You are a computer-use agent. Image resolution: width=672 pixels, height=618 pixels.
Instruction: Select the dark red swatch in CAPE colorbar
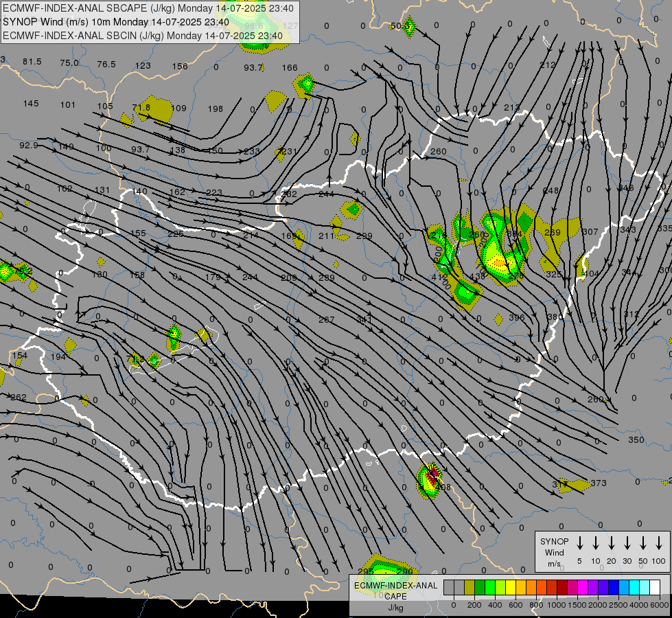click(x=562, y=588)
